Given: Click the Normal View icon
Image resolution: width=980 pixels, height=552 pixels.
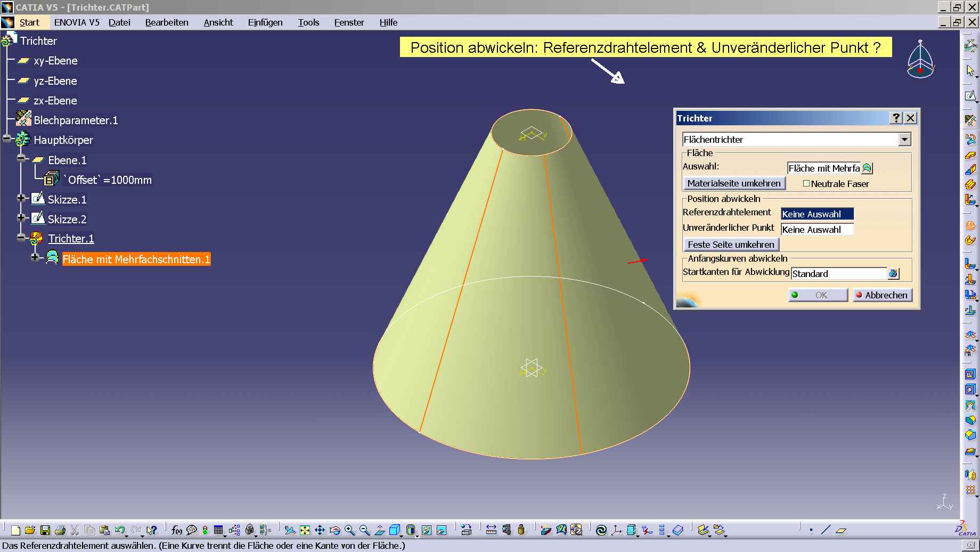Looking at the screenshot, I should pos(380,530).
